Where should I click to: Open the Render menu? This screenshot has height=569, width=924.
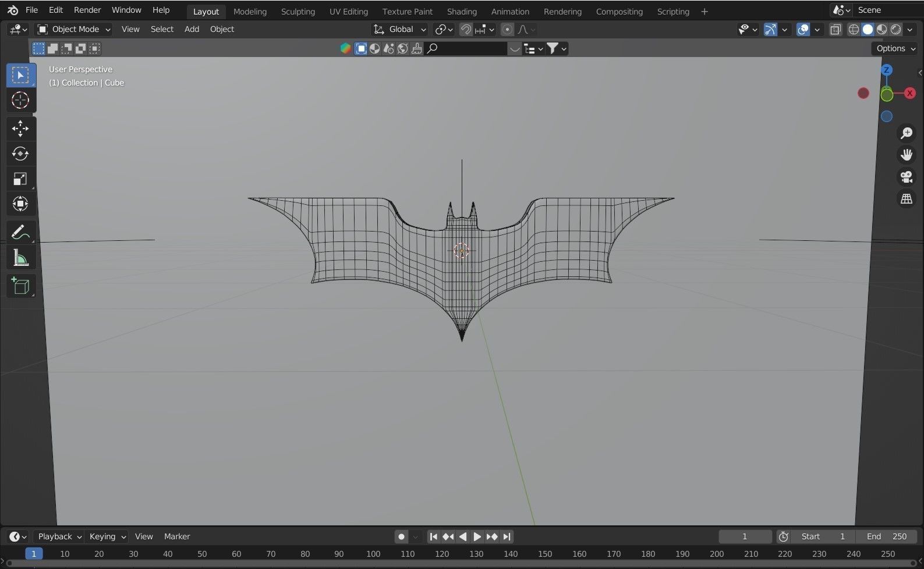pyautogui.click(x=87, y=10)
